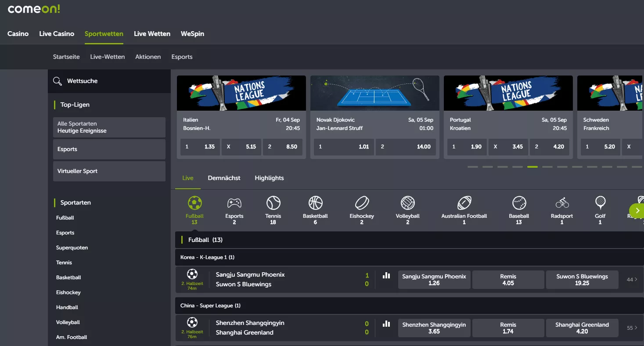Image resolution: width=644 pixels, height=346 pixels.
Task: Go to Live-Wetten submenu
Action: [108, 57]
